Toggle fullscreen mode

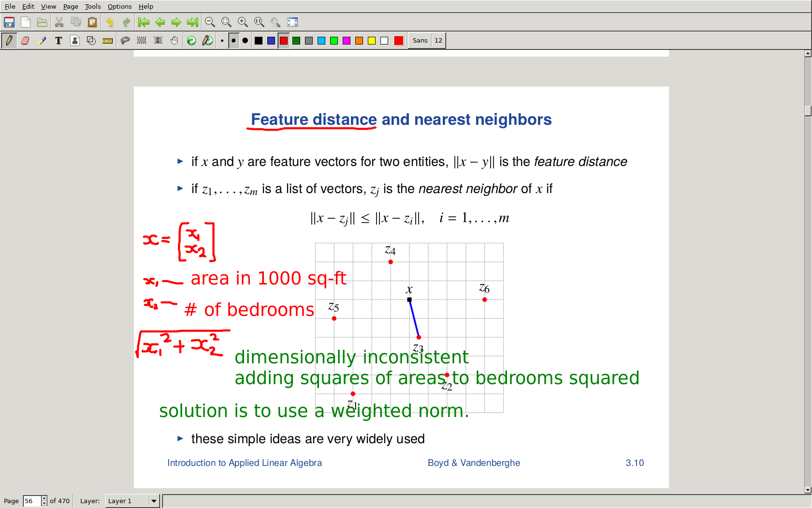tap(292, 22)
